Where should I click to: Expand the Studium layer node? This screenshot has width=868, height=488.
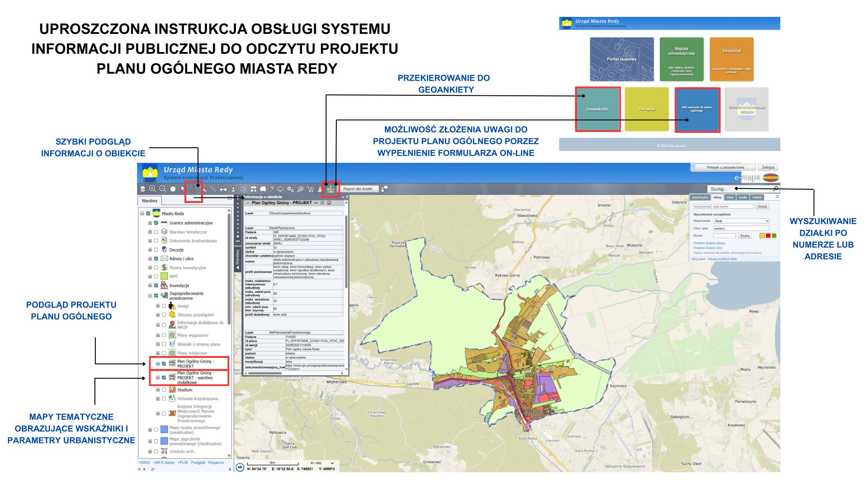(158, 389)
